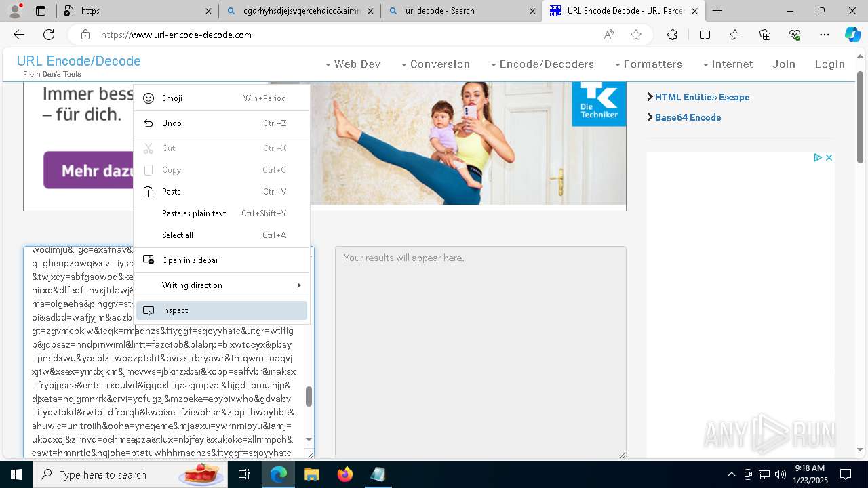Click the 'Mehr dazu' ad button
Image resolution: width=868 pixels, height=488 pixels.
coord(88,170)
